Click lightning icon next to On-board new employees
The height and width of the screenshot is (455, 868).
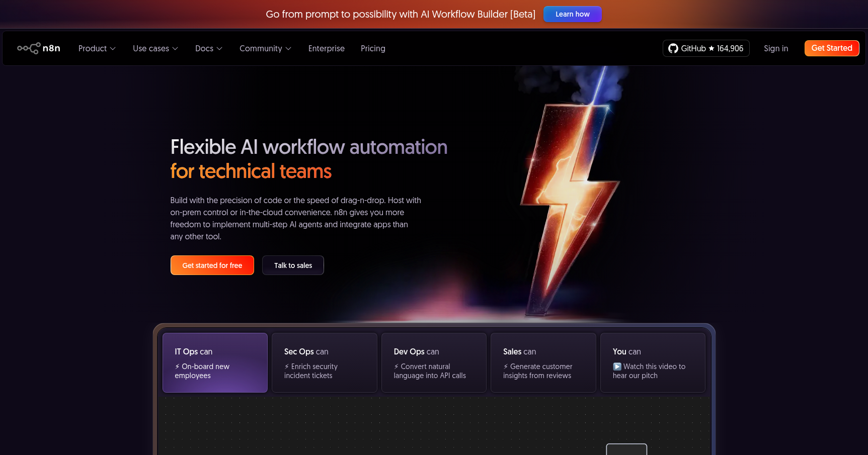(x=177, y=367)
